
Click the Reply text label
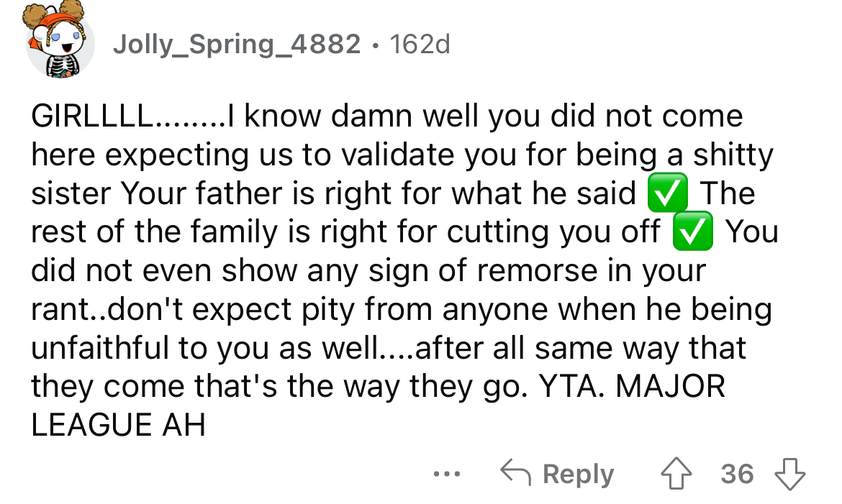point(579,475)
